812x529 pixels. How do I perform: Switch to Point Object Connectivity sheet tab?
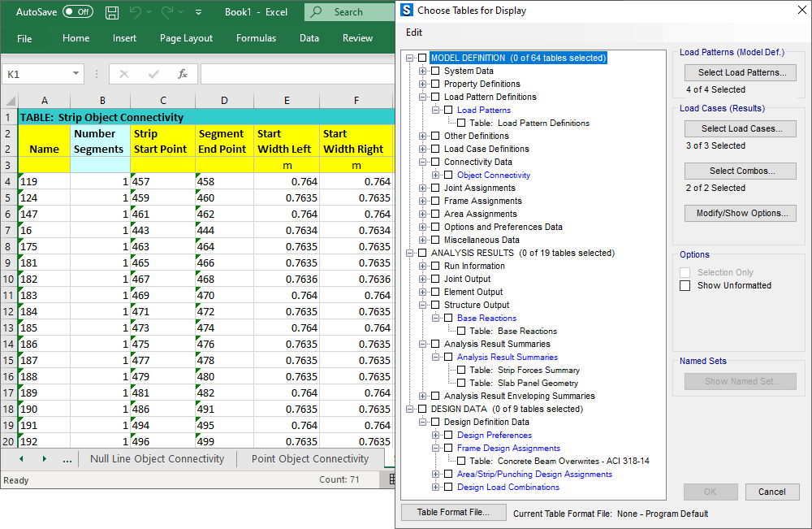coord(309,459)
